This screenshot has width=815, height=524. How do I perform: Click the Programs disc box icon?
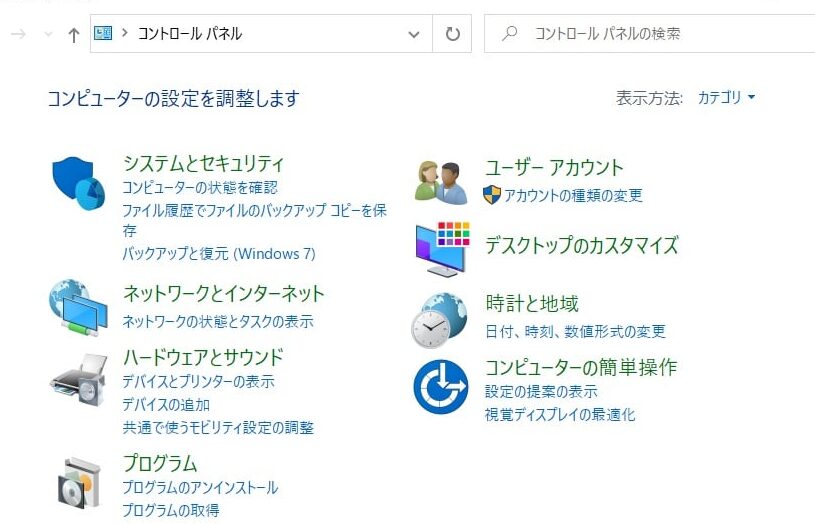78,483
